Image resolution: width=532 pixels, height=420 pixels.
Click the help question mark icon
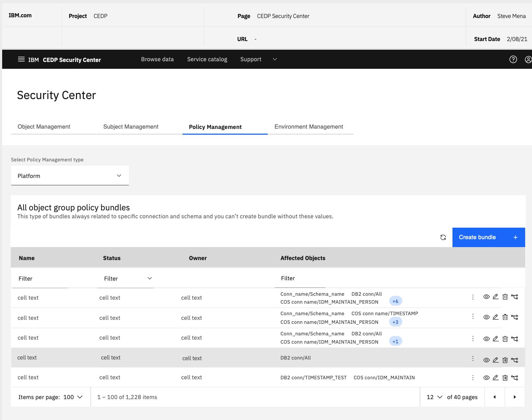(513, 59)
